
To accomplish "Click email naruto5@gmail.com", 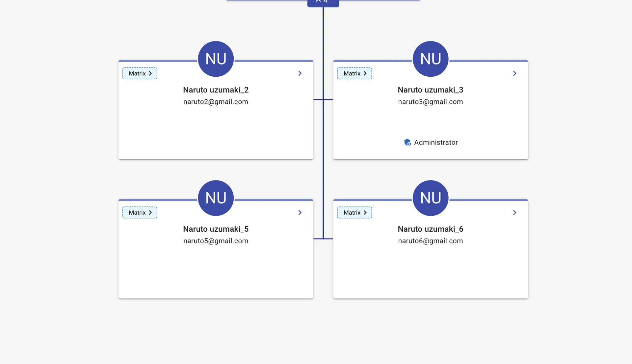I will pyautogui.click(x=216, y=241).
